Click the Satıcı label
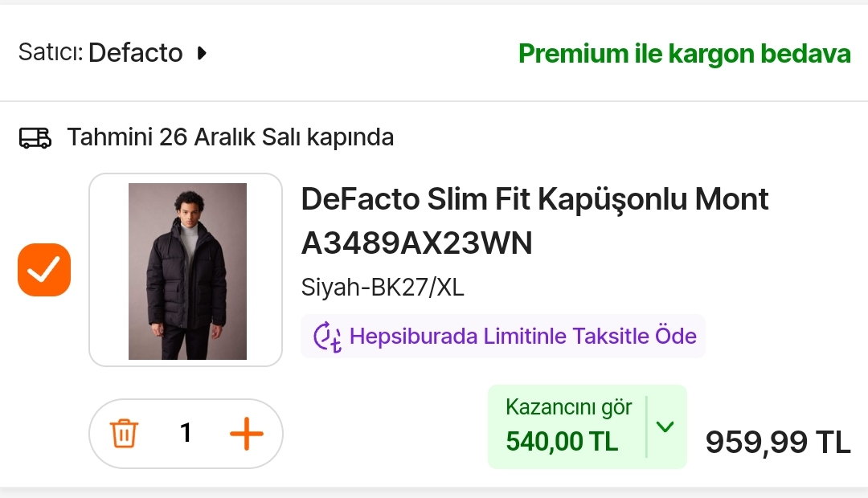 [50, 53]
